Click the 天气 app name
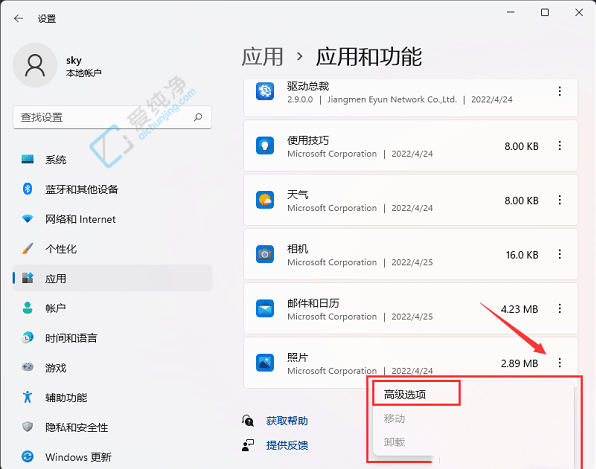The width and height of the screenshot is (596, 469). point(298,195)
